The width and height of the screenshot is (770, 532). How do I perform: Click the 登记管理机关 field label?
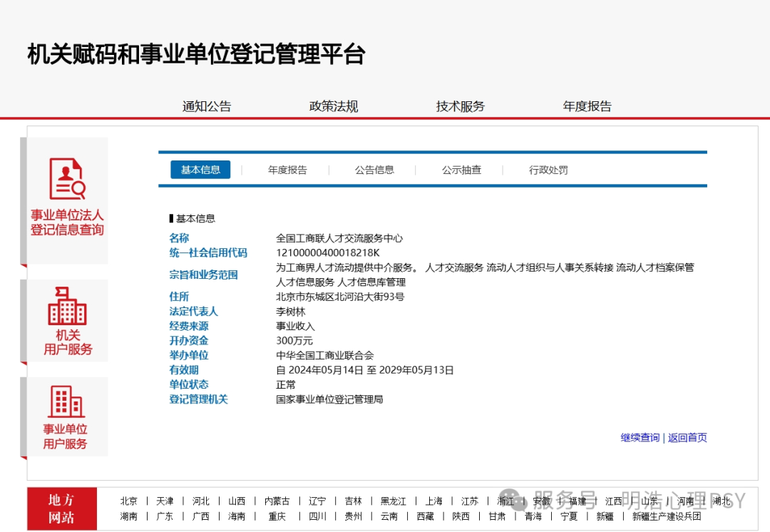[x=198, y=399]
